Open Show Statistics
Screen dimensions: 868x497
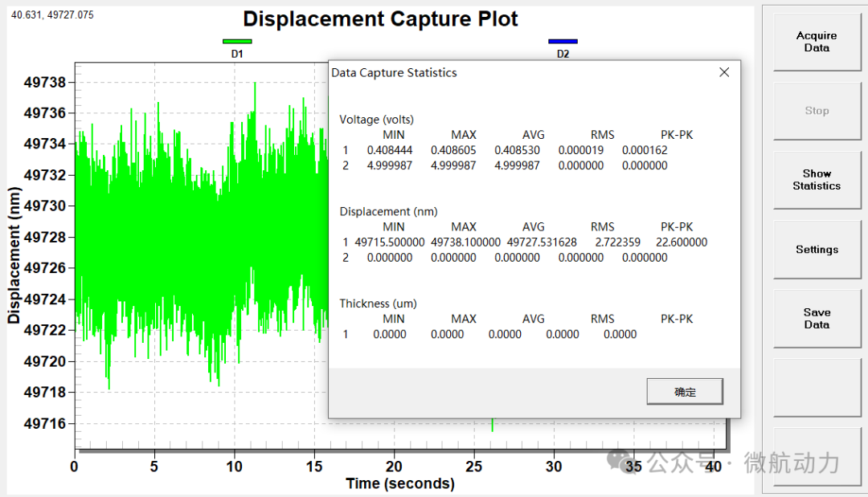pos(817,180)
